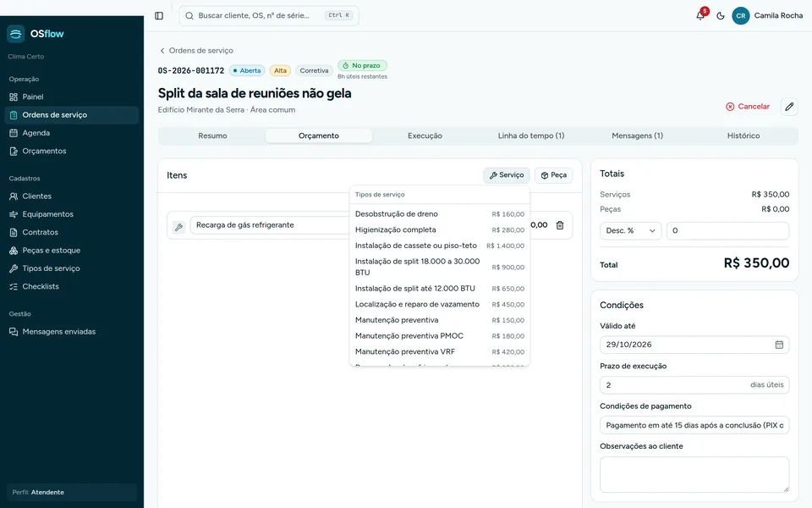This screenshot has height=508, width=812.
Task: Switch to the Linha do tempo tab
Action: [x=531, y=135]
